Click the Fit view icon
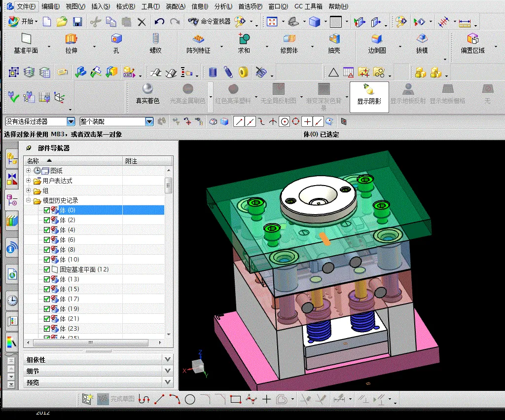The width and height of the screenshot is (505, 420). [x=272, y=22]
